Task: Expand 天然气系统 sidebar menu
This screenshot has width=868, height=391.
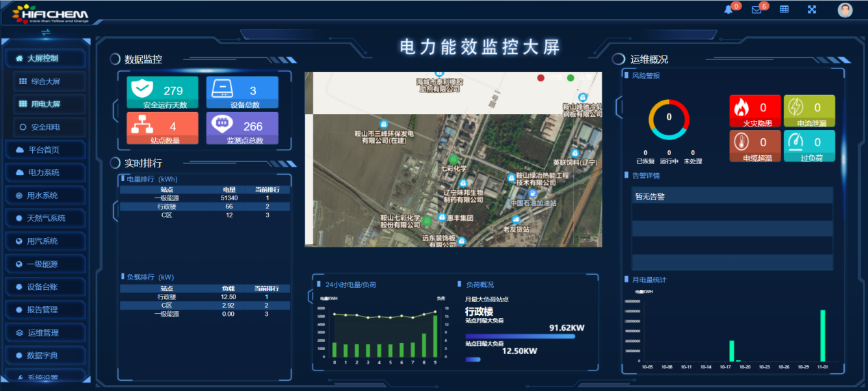Action: tap(45, 218)
